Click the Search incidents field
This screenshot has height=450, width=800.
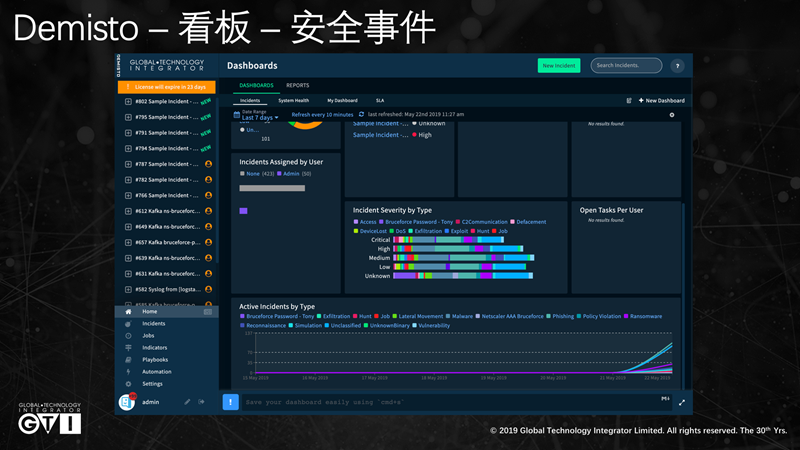pos(626,65)
